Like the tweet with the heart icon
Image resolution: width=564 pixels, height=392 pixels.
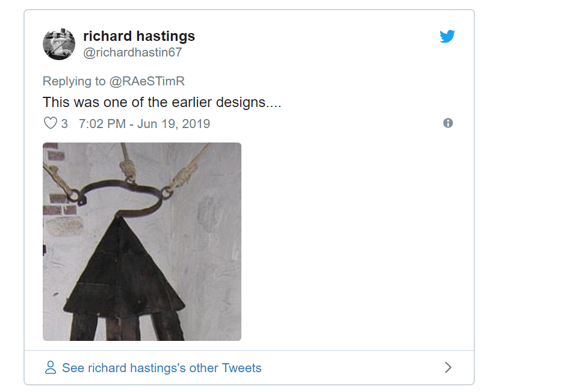coord(51,124)
